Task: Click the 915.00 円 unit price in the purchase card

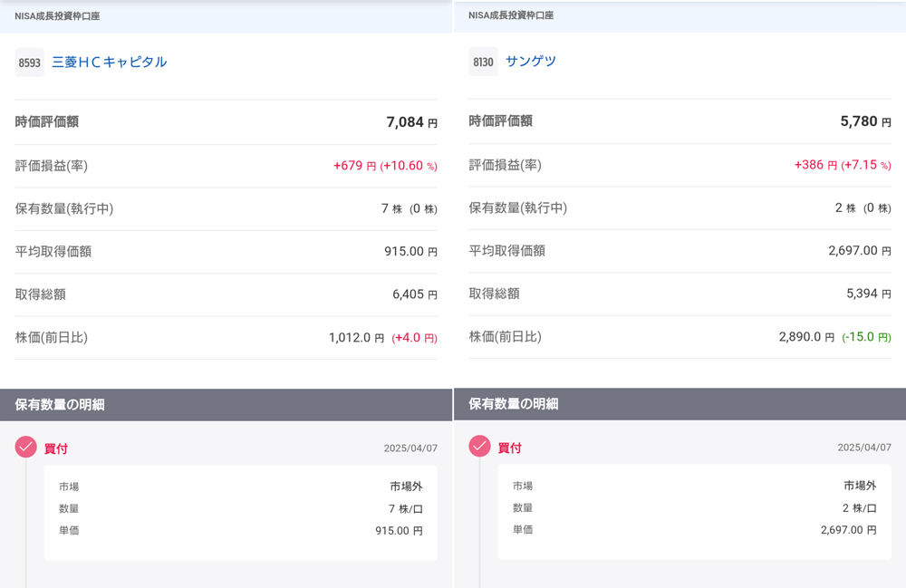Action: (399, 530)
